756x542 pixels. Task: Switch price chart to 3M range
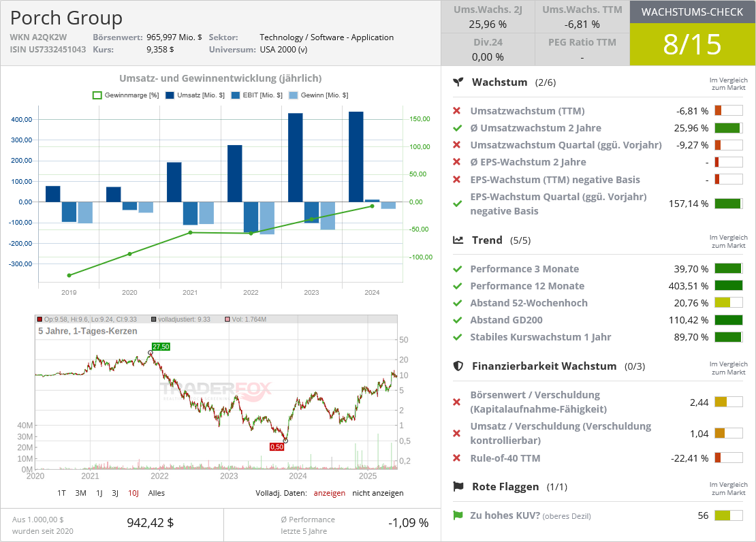point(80,493)
